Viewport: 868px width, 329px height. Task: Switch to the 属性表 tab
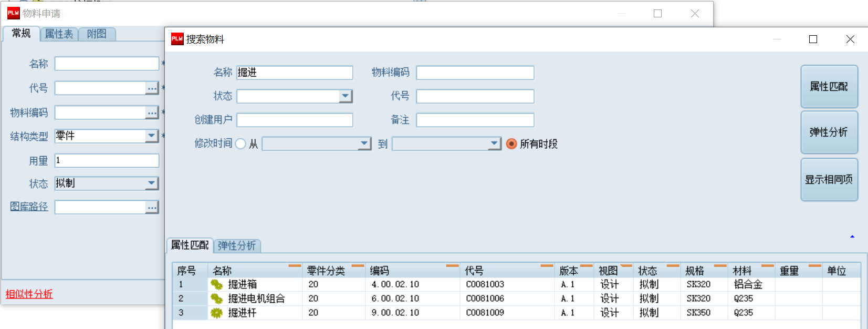coord(59,34)
